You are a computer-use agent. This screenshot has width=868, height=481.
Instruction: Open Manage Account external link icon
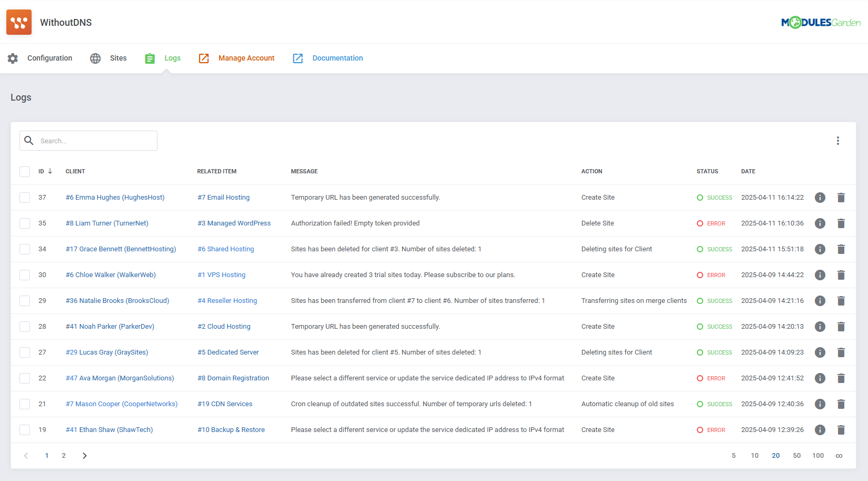pos(204,58)
